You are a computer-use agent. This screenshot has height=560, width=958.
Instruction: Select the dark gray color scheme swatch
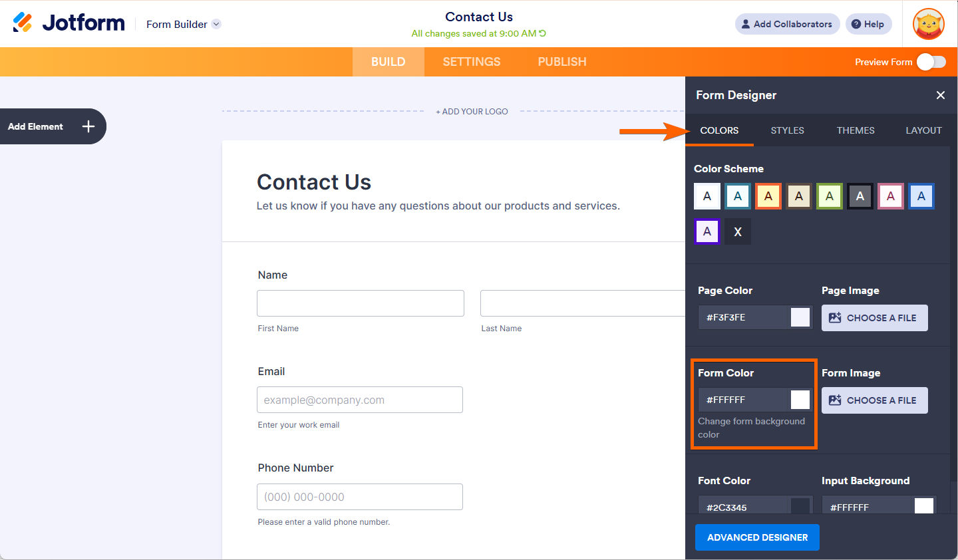coord(860,196)
